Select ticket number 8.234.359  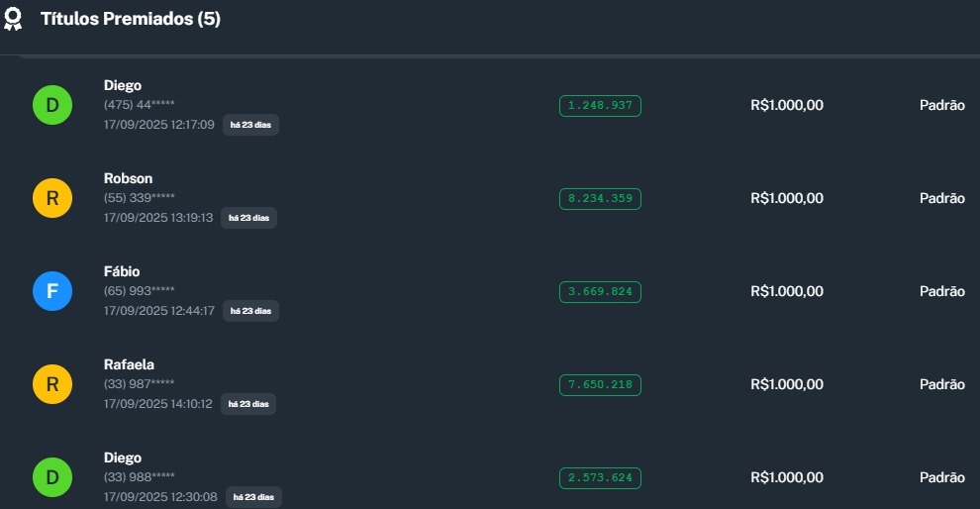(600, 198)
